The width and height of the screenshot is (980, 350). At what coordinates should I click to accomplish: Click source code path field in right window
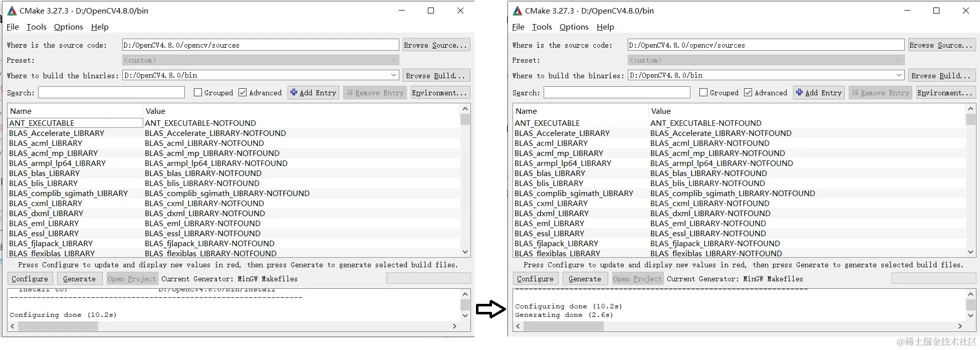tap(766, 45)
